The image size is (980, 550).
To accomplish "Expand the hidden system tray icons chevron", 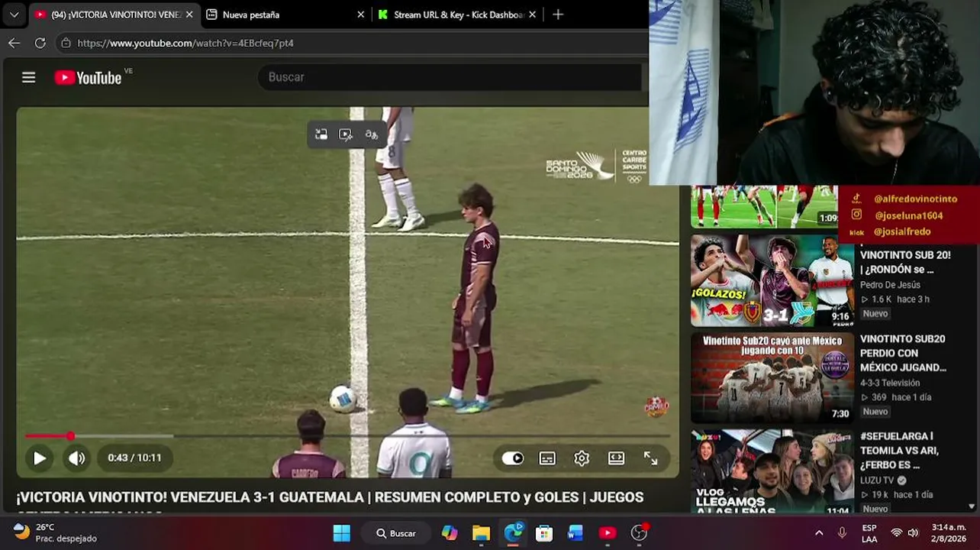I will point(819,533).
